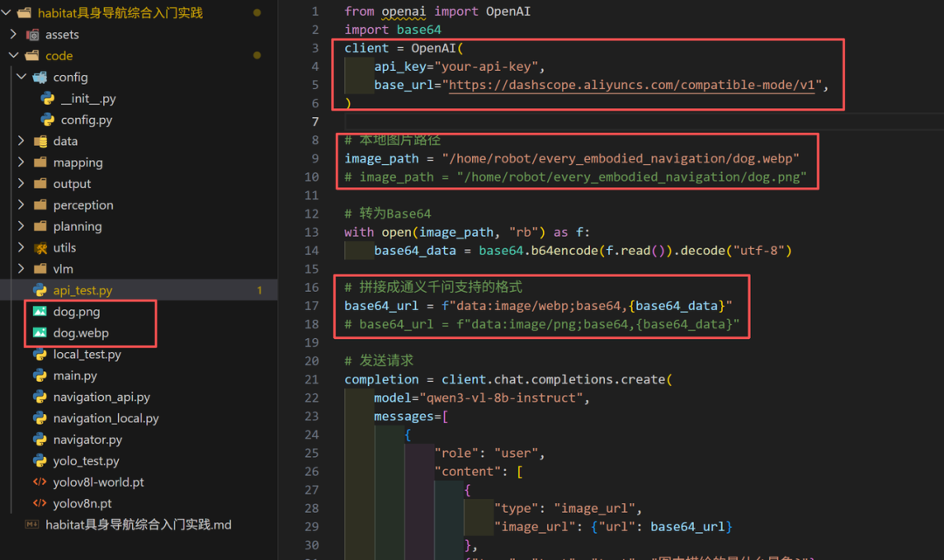Collapse the config folder chevron

click(22, 77)
